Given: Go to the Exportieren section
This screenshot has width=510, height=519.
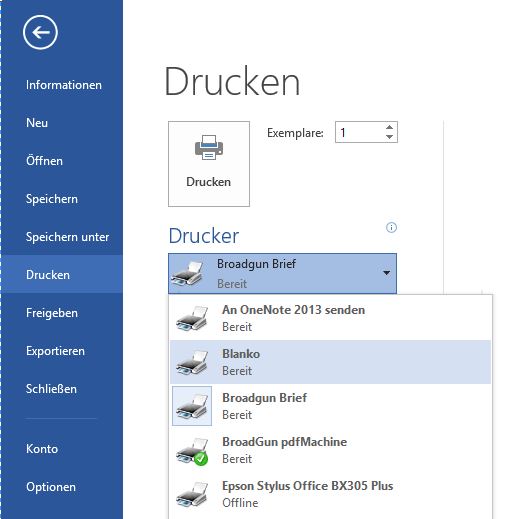Looking at the screenshot, I should [x=55, y=351].
